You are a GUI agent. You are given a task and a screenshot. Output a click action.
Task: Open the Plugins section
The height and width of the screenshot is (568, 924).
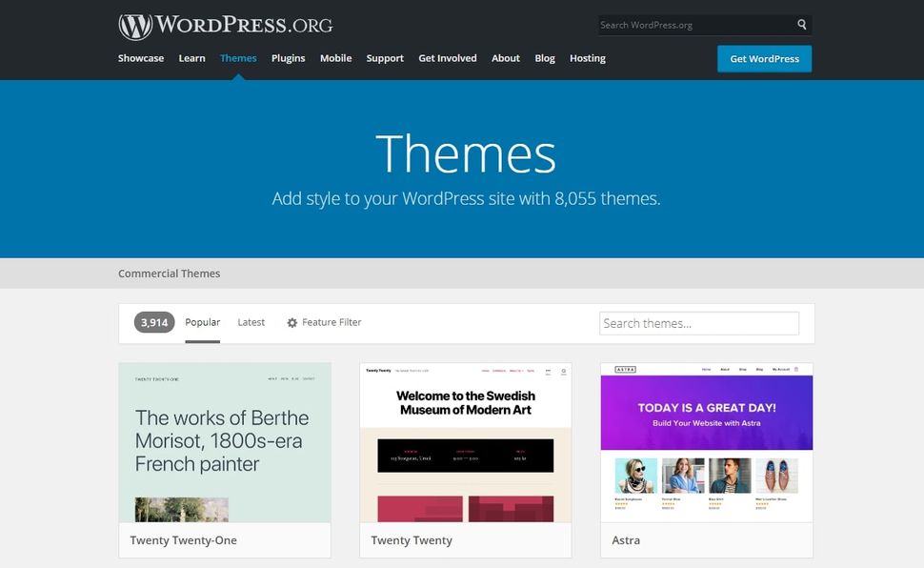pos(289,58)
